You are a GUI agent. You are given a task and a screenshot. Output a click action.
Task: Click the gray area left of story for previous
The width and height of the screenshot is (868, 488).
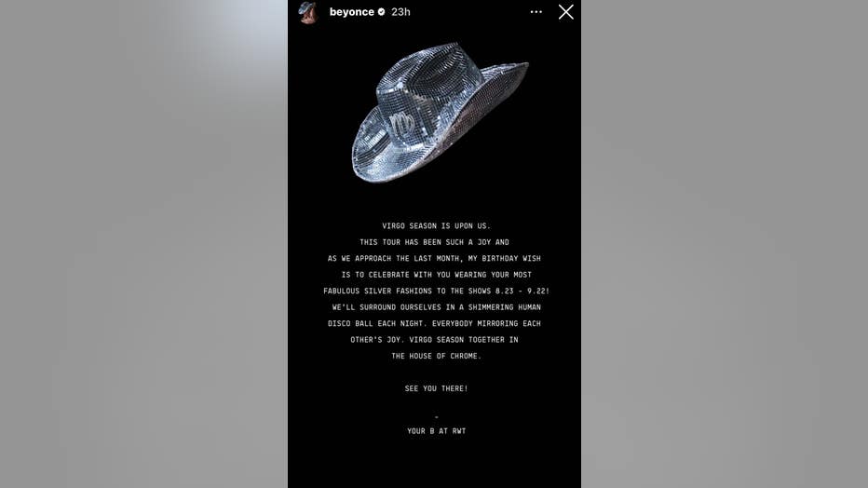tap(144, 244)
